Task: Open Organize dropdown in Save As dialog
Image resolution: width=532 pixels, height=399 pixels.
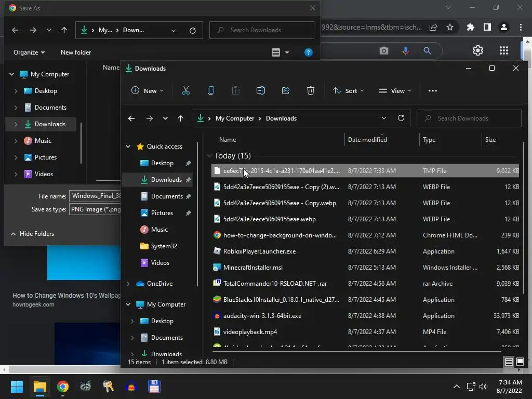Action: click(29, 52)
